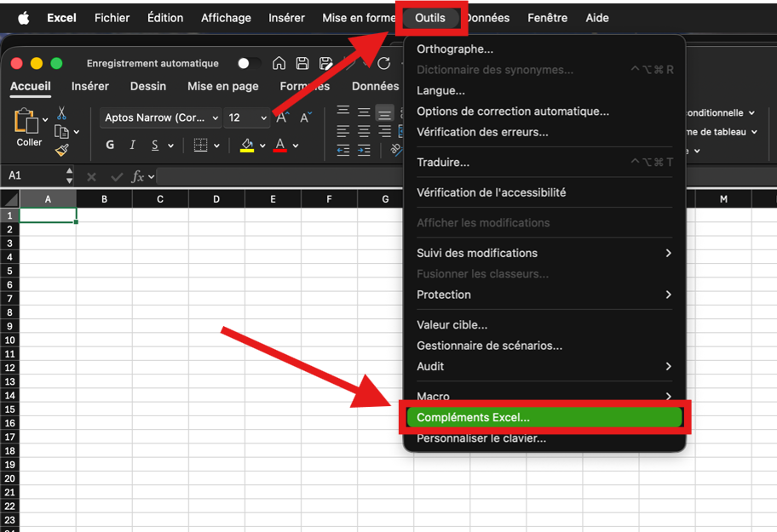Open the Aptos Narrow font name dropdown
Viewport: 777px width, 532px height.
(215, 117)
